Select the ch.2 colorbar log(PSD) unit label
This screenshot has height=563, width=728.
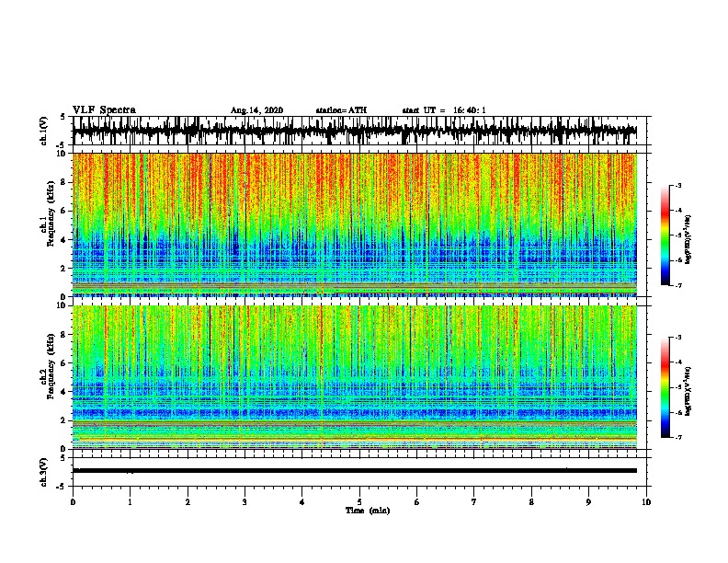click(x=688, y=391)
